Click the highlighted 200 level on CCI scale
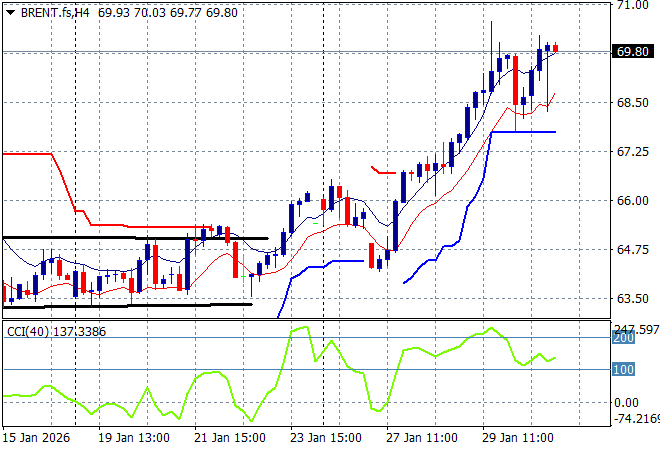This screenshot has width=660, height=450. 624,339
